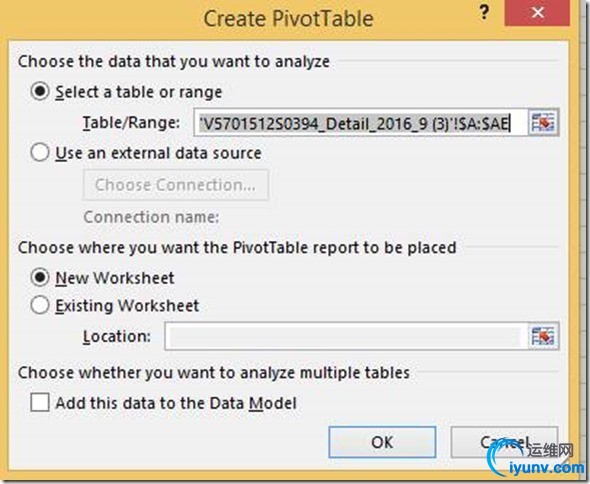Focus the Location input box

pyautogui.click(x=346, y=336)
